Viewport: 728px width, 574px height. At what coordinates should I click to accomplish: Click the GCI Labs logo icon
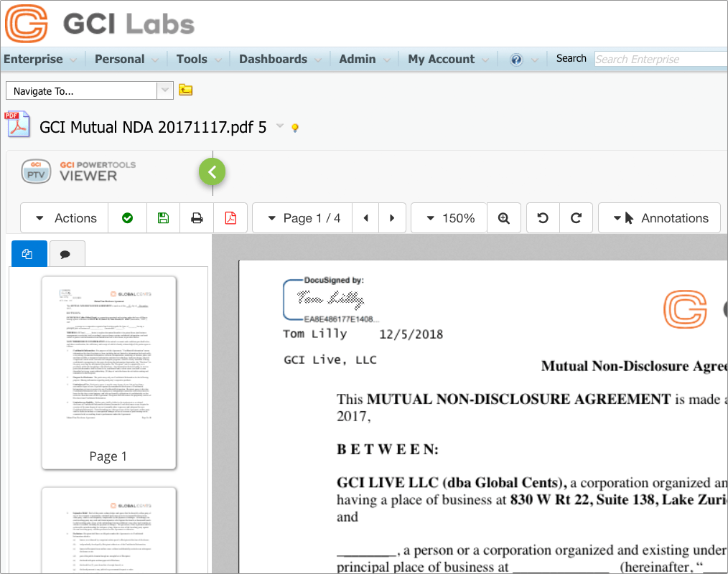[27, 24]
